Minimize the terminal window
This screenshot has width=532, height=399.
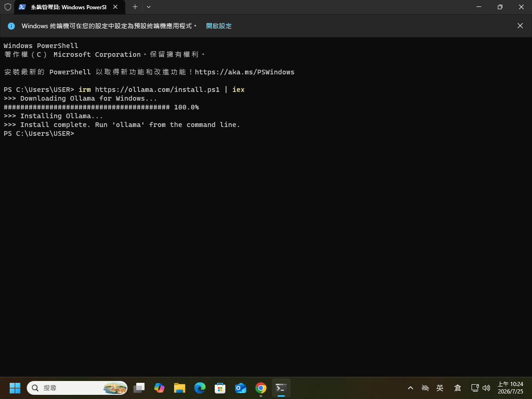click(479, 7)
